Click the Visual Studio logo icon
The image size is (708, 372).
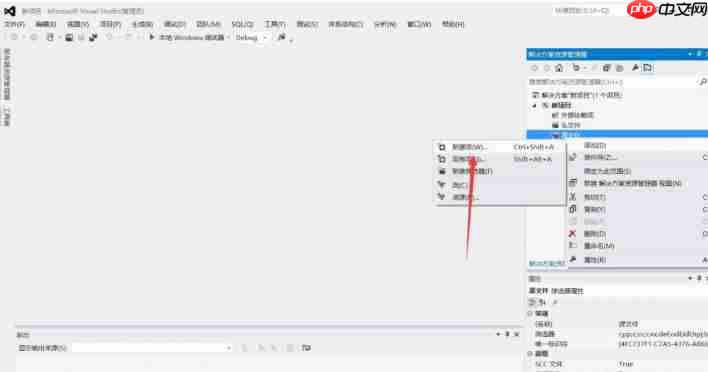pyautogui.click(x=9, y=10)
